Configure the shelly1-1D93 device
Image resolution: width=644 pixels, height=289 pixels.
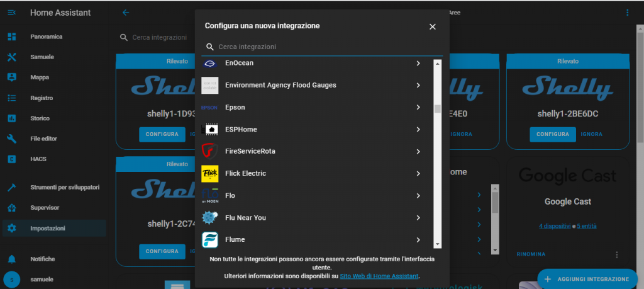tap(162, 135)
